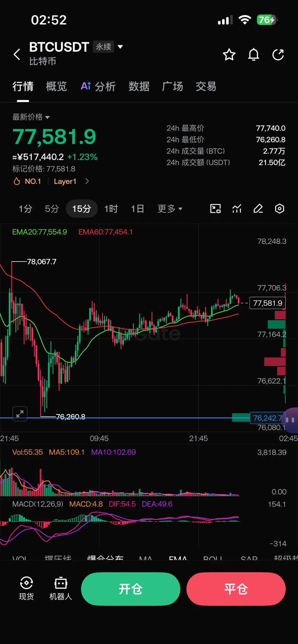Tap the MACD(12,26,9) indicator label
The width and height of the screenshot is (298, 644).
pos(37,504)
